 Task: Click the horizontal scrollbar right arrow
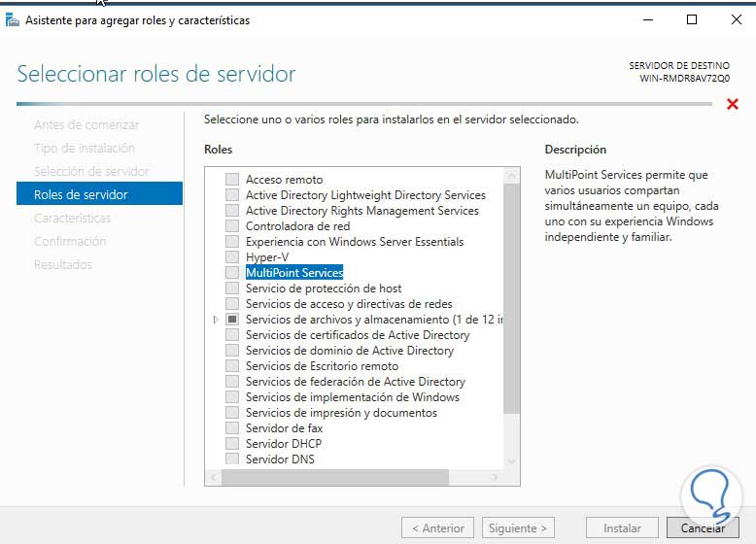pyautogui.click(x=496, y=478)
